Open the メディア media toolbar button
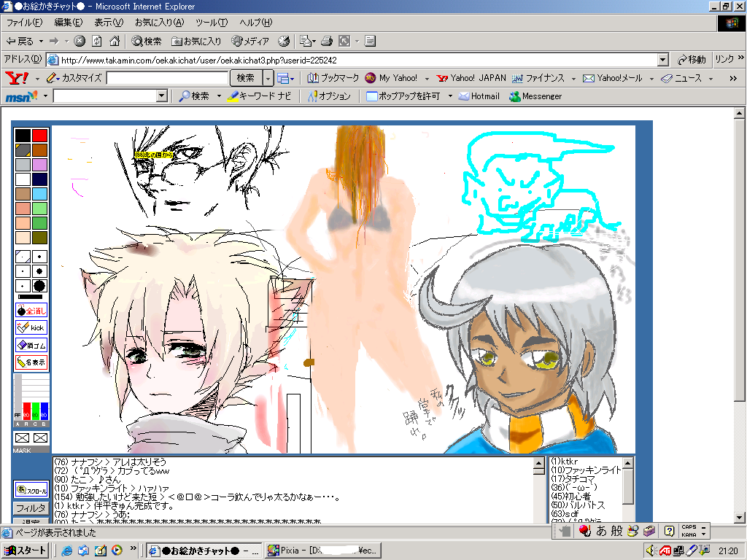This screenshot has height=560, width=747. pos(250,41)
